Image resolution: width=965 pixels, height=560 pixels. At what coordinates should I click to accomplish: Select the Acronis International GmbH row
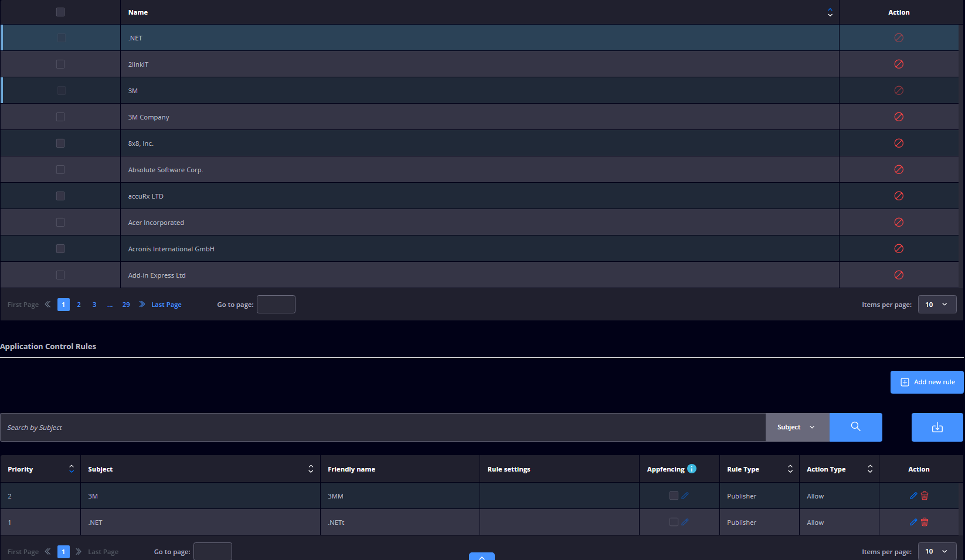point(480,248)
